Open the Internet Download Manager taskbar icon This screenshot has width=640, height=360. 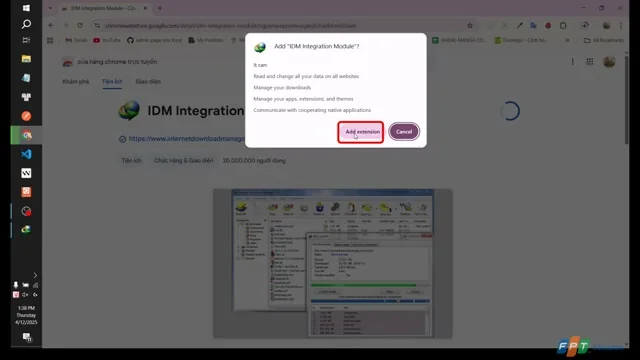pos(26,230)
